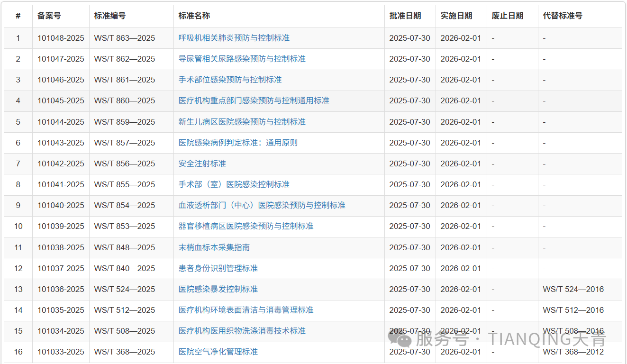Click the 批准日期 column header
Viewport: 627px width, 364px height.
(x=400, y=16)
